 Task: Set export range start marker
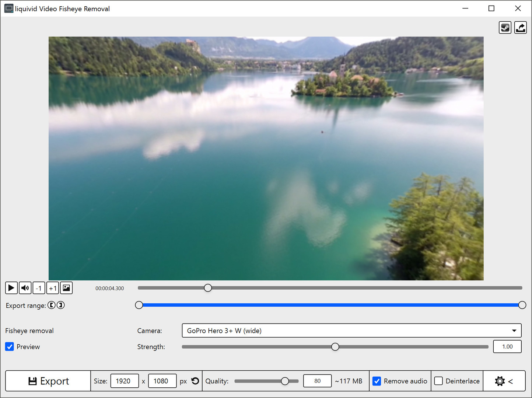coord(52,305)
